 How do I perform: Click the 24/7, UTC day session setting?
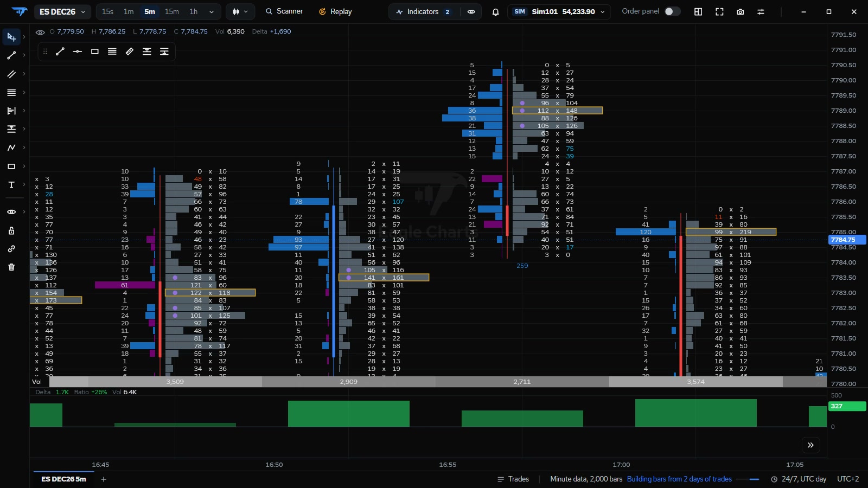click(x=799, y=479)
